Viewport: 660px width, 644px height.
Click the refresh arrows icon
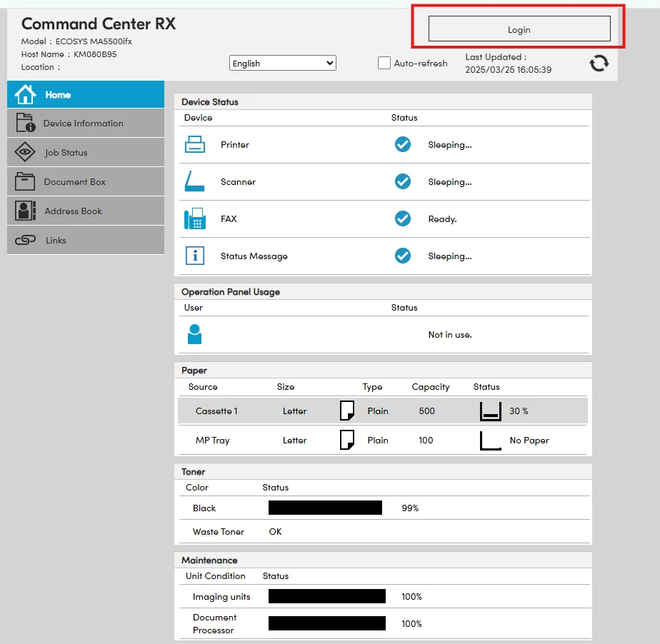pos(599,64)
